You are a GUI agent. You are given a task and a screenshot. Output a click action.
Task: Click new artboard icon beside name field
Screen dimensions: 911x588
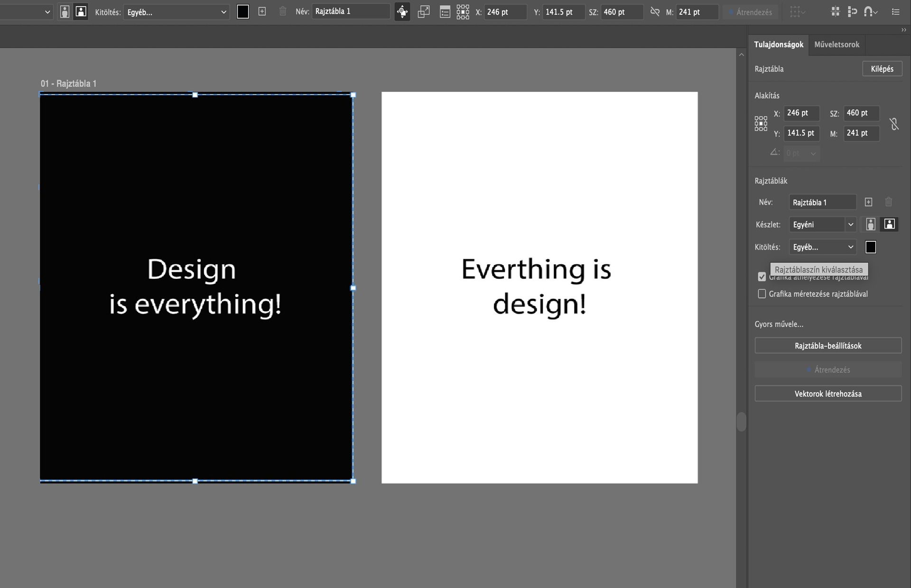pos(868,202)
